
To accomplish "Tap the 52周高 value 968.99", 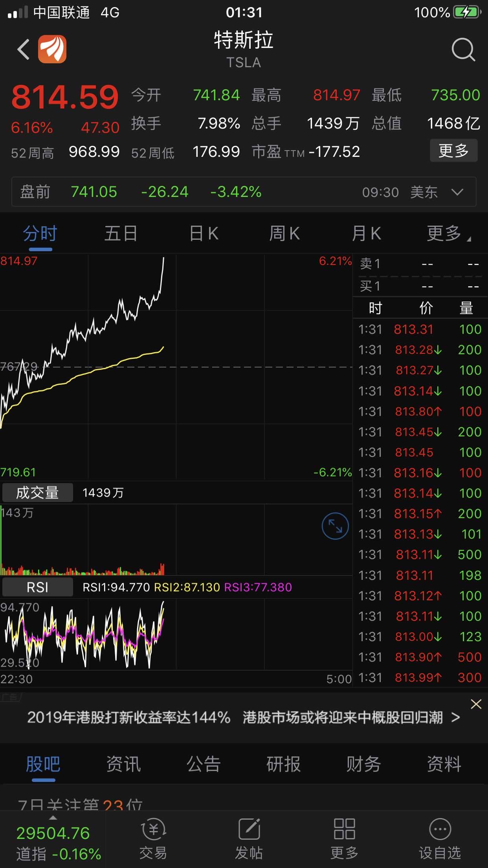I will [x=94, y=152].
